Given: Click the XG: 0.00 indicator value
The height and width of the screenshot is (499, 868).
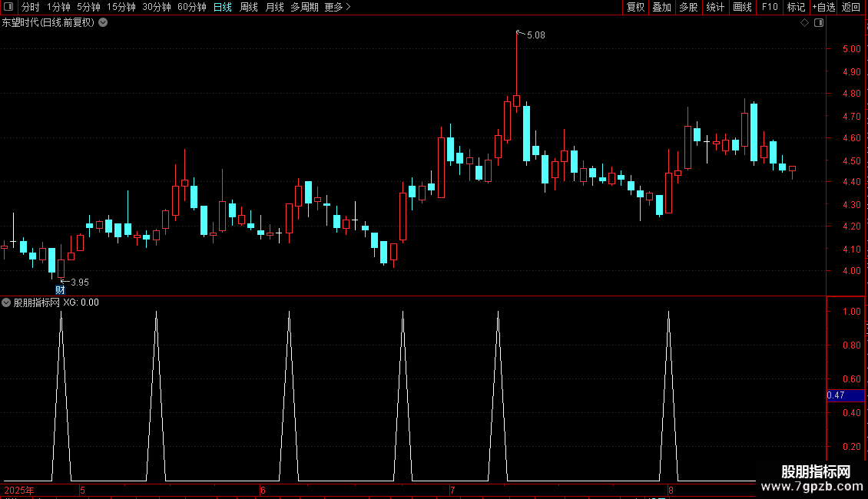Looking at the screenshot, I should point(81,302).
